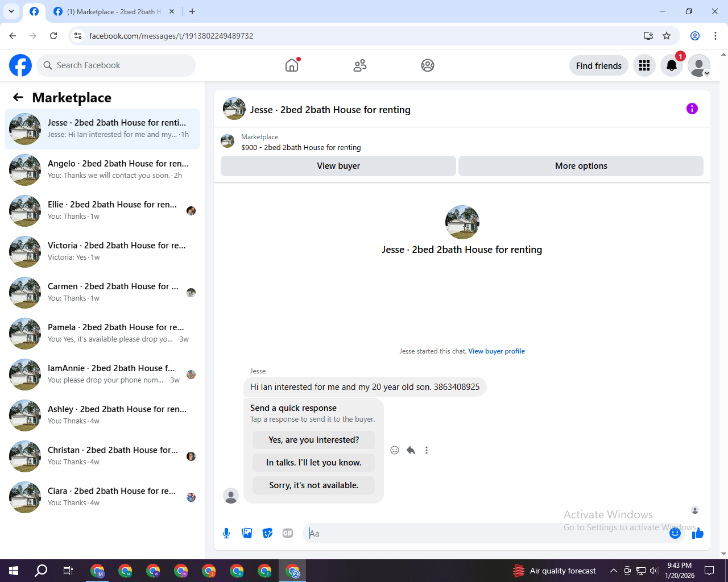Go back using the Marketplace arrow
The width and height of the screenshot is (728, 582).
tap(18, 97)
